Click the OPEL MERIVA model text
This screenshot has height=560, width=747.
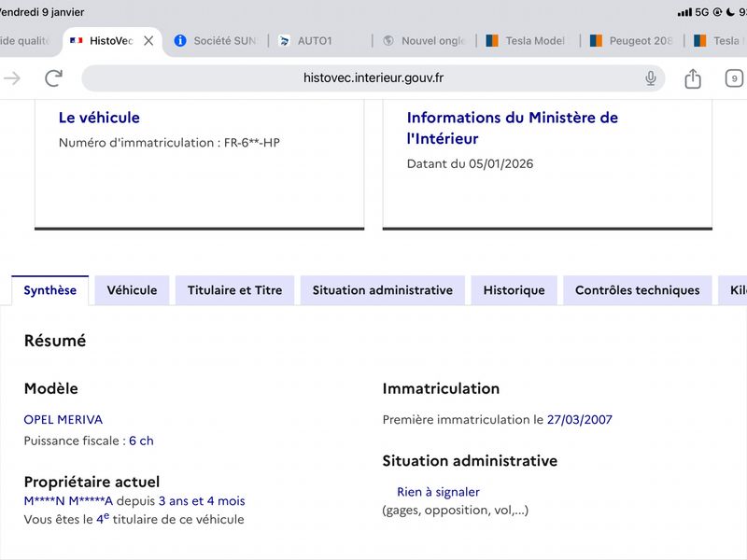[63, 419]
